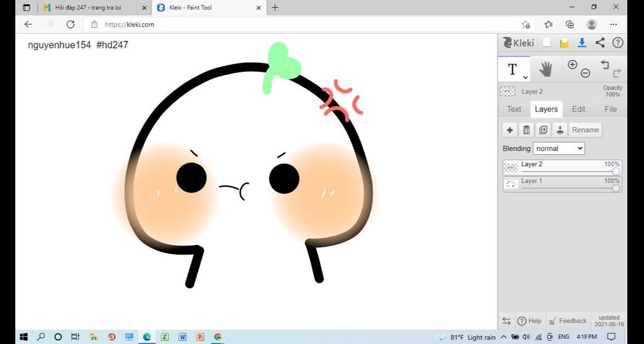
Task: Refresh the Kleki page
Action: pyautogui.click(x=70, y=25)
